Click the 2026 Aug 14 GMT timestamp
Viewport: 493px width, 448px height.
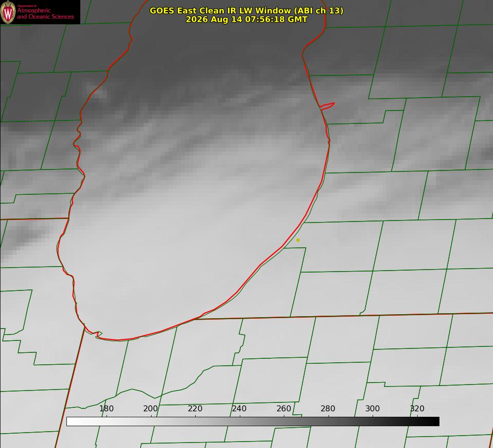tap(247, 19)
